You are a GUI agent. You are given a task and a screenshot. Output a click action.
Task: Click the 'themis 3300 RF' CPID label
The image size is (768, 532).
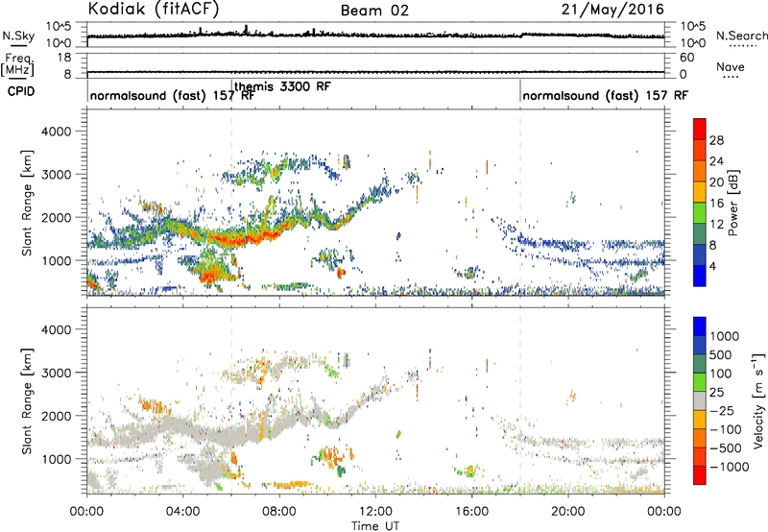point(282,86)
